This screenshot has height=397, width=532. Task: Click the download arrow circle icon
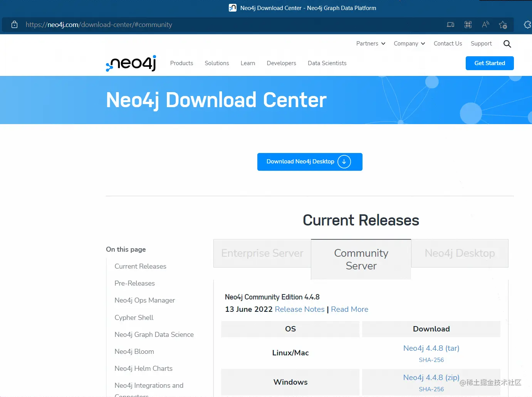click(344, 161)
